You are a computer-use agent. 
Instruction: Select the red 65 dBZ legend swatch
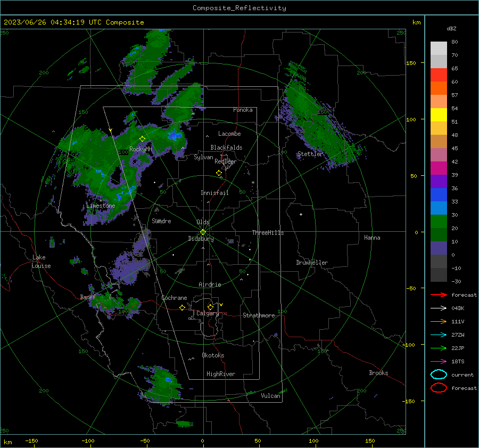point(439,75)
